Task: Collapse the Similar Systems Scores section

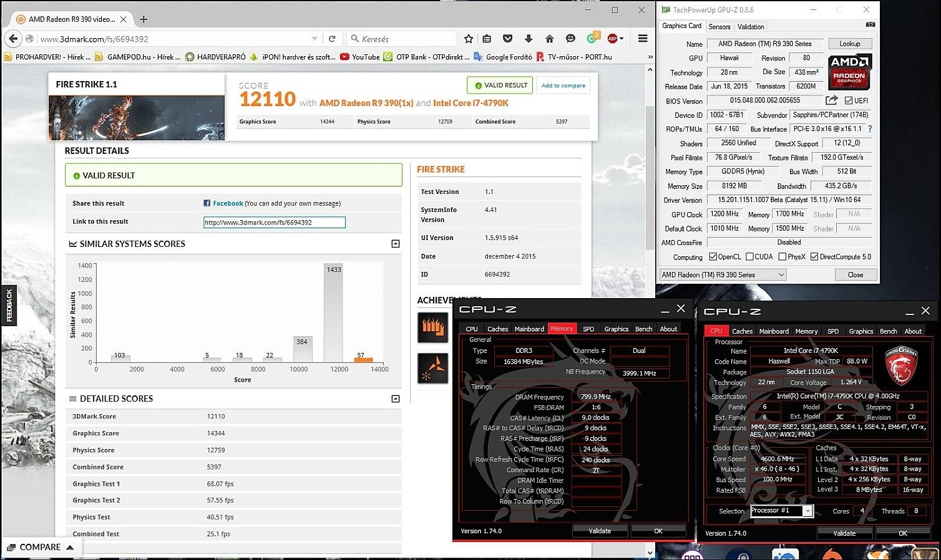Action: point(396,244)
